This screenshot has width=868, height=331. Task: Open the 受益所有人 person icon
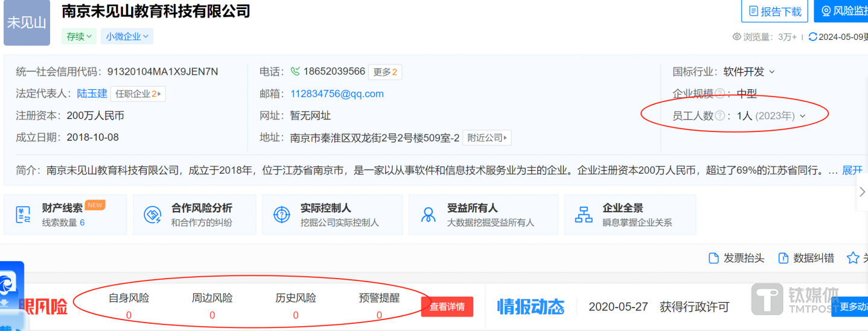pyautogui.click(x=429, y=215)
